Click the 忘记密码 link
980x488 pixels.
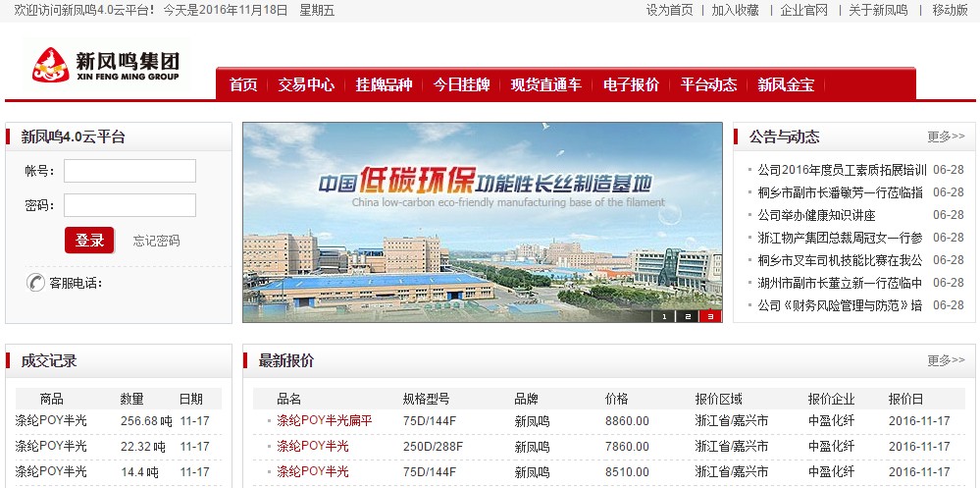coord(156,241)
